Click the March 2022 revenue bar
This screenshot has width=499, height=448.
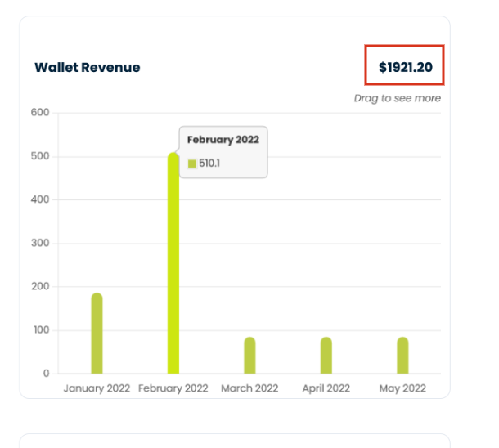coord(249,356)
